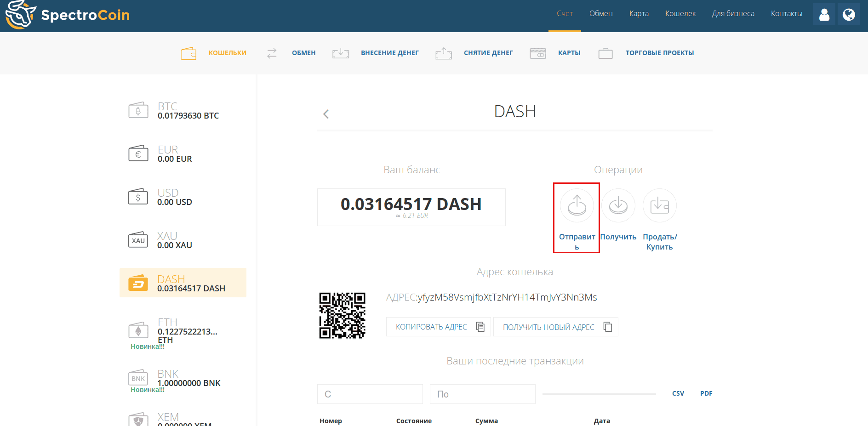Image resolution: width=868 pixels, height=426 pixels.
Task: Export transactions as PDF
Action: click(x=706, y=393)
